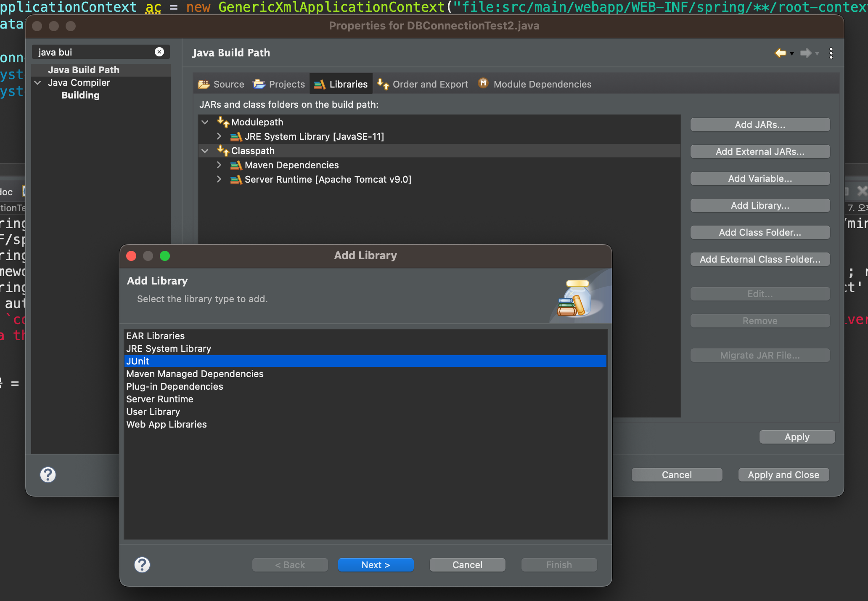Click the forward navigation arrow icon

(805, 53)
